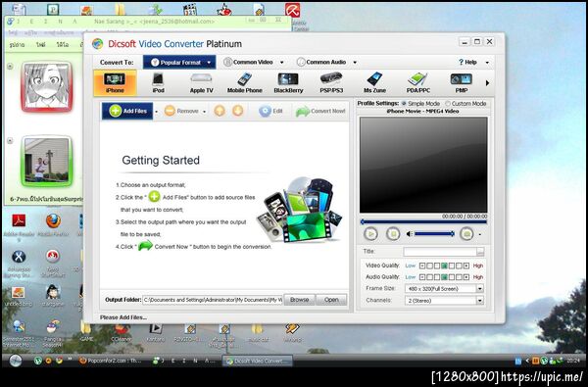Click in the Title input field
The image size is (588, 387).
coord(440,252)
